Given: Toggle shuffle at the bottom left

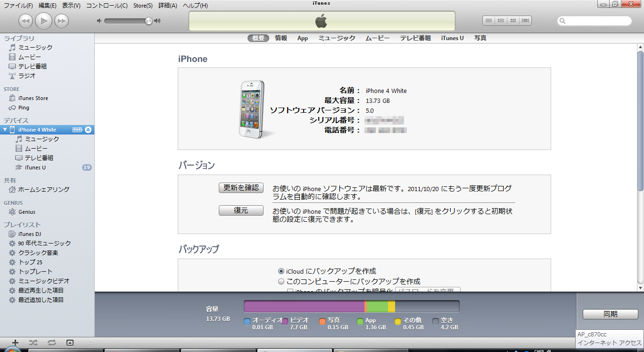Looking at the screenshot, I should 33,343.
